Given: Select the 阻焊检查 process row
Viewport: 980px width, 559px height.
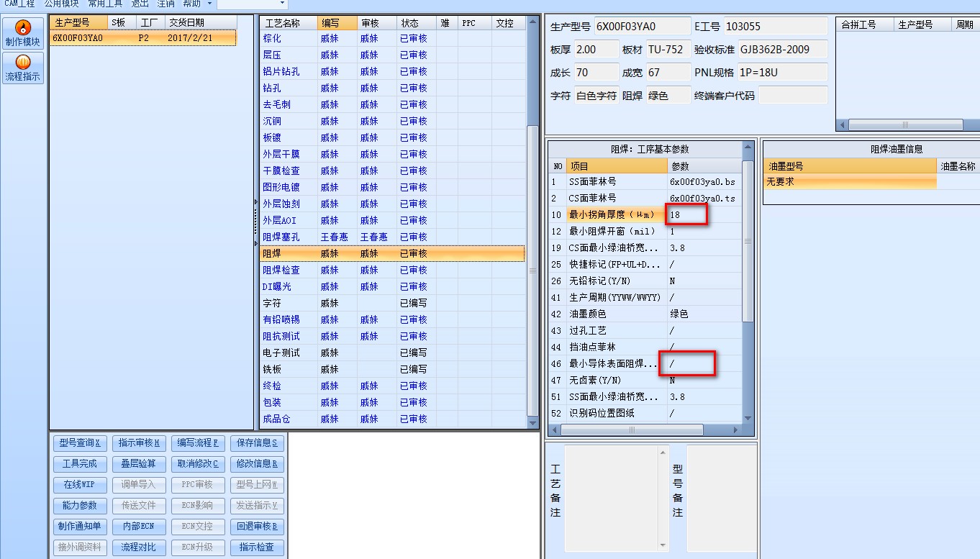Looking at the screenshot, I should [x=393, y=271].
